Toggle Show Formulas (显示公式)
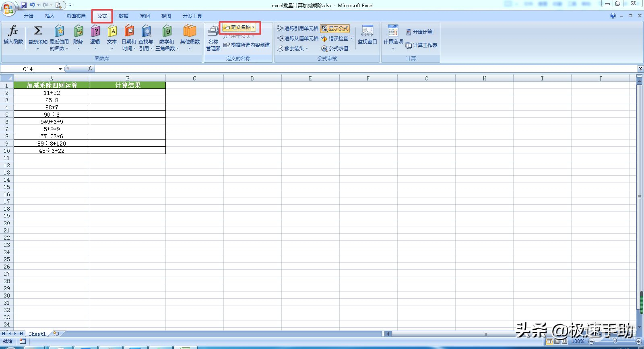Viewport: 644px width, 349px height. (335, 29)
